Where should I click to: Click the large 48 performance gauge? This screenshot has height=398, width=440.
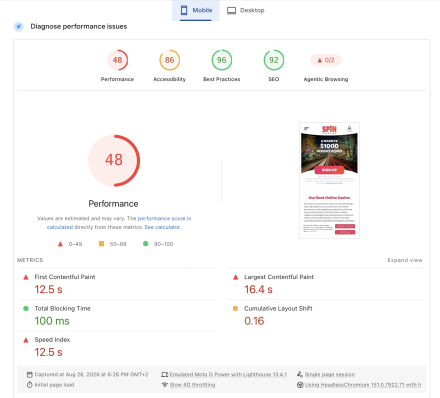click(114, 160)
